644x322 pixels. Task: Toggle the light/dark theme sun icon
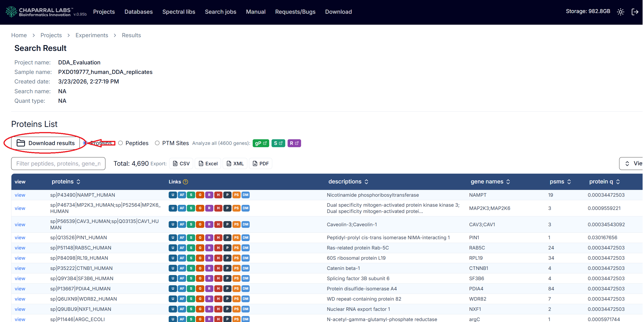point(620,12)
